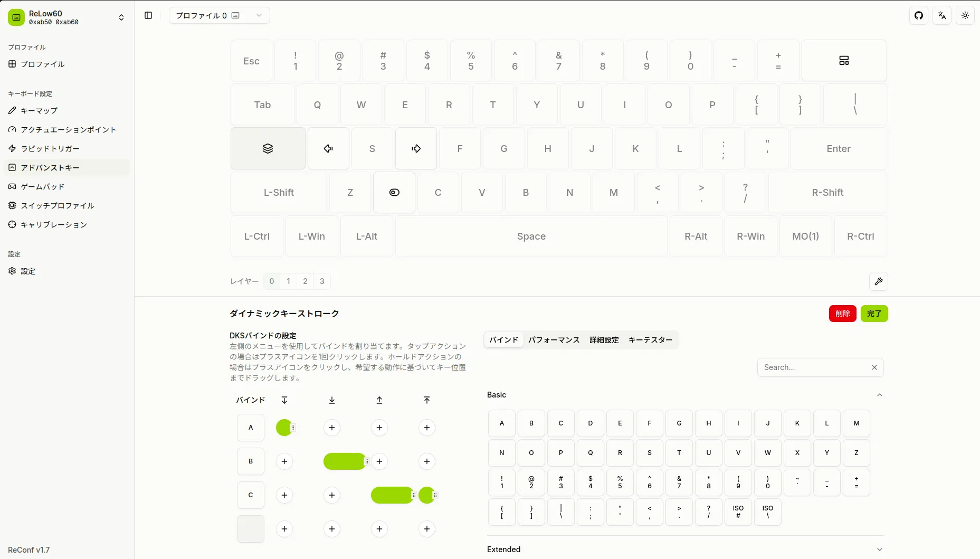Select the Esc key on the keyboard
The height and width of the screenshot is (559, 980).
pyautogui.click(x=251, y=61)
